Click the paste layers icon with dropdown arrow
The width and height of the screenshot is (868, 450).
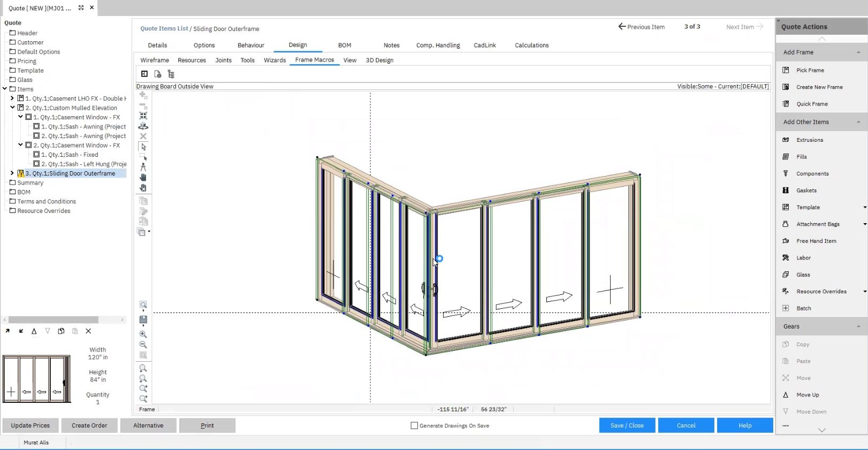[143, 232]
